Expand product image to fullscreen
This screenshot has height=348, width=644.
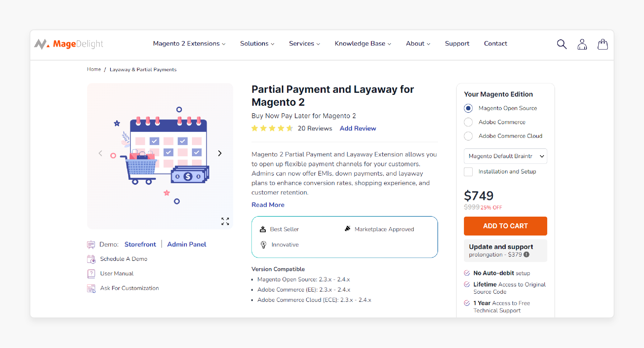225,221
